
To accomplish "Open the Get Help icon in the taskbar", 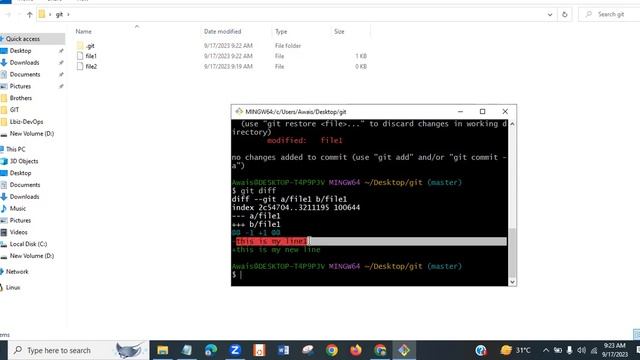I will pyautogui.click(x=481, y=350).
